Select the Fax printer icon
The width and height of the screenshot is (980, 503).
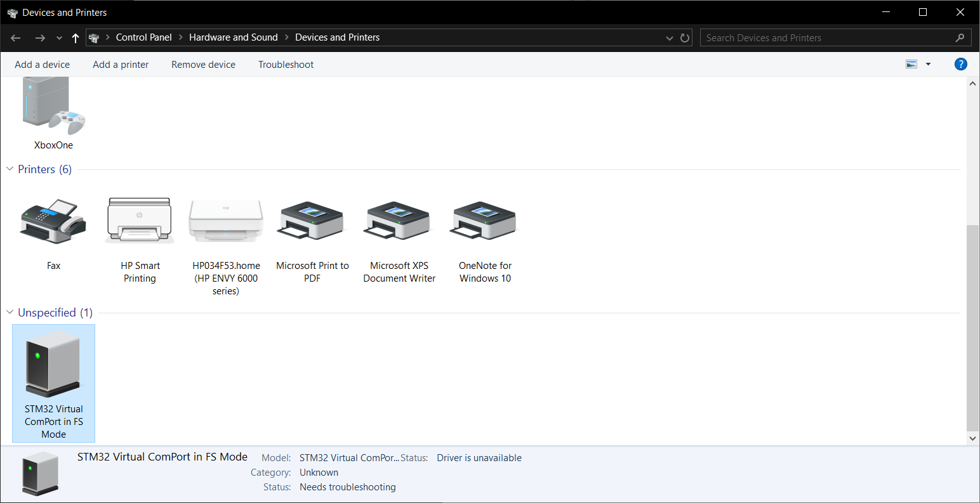[54, 220]
